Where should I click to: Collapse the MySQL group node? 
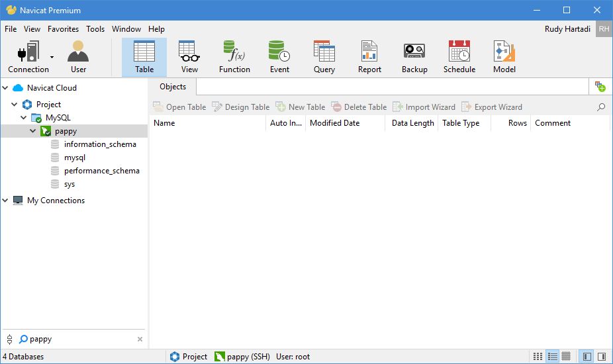click(23, 118)
